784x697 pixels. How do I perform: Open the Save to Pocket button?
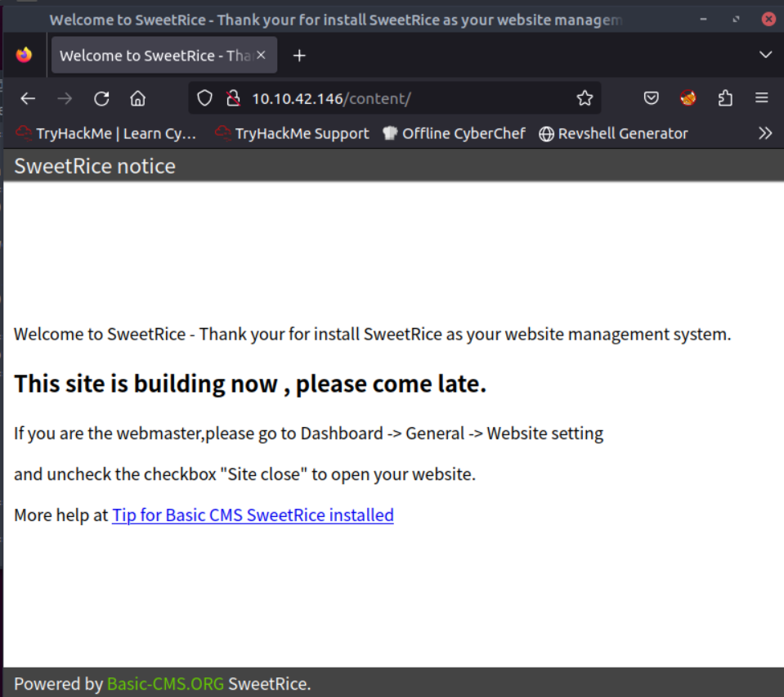651,99
